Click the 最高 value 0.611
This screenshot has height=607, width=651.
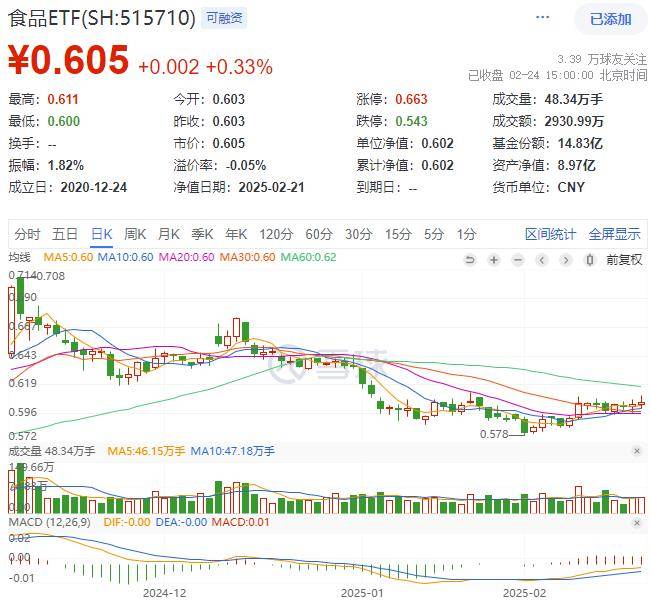click(x=63, y=99)
